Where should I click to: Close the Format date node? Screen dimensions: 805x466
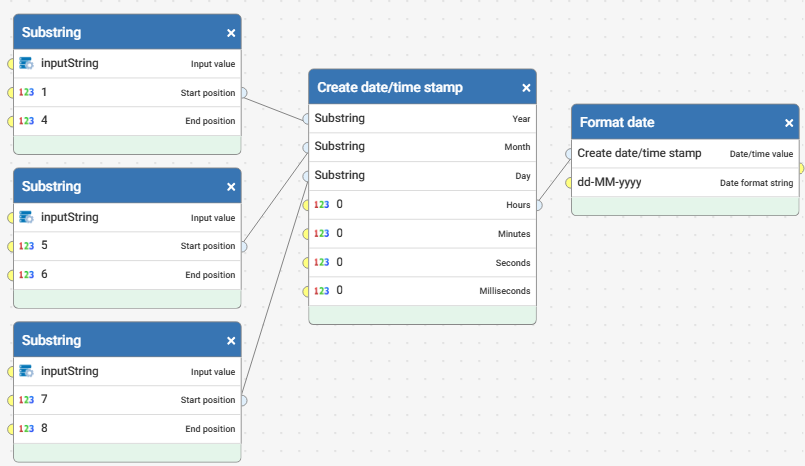(x=789, y=123)
